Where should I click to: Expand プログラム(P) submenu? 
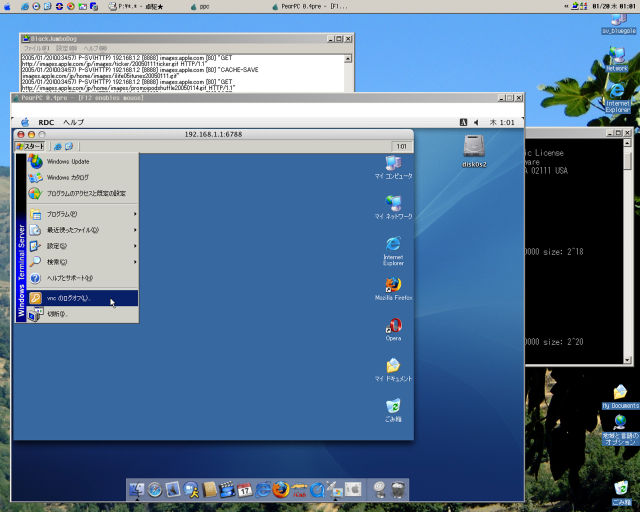coord(82,214)
